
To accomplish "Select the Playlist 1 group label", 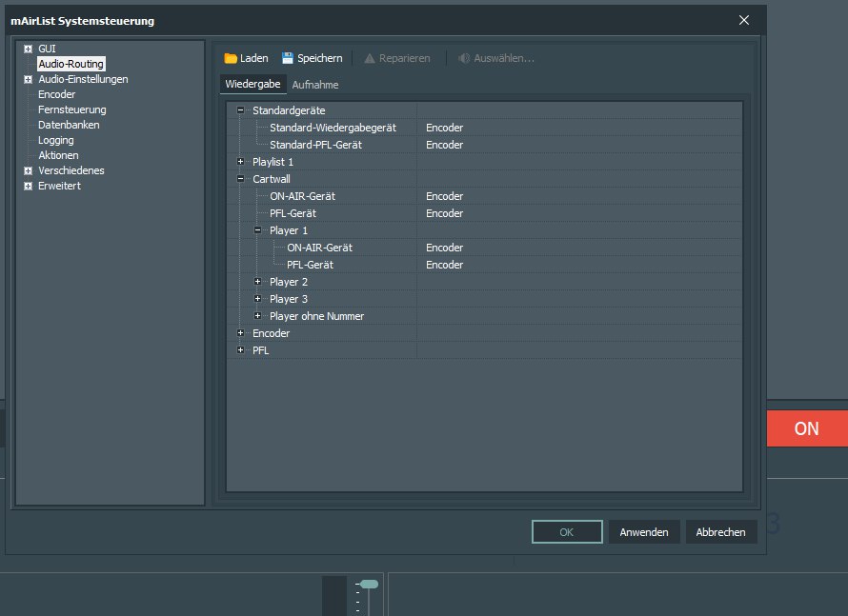I will pos(273,162).
